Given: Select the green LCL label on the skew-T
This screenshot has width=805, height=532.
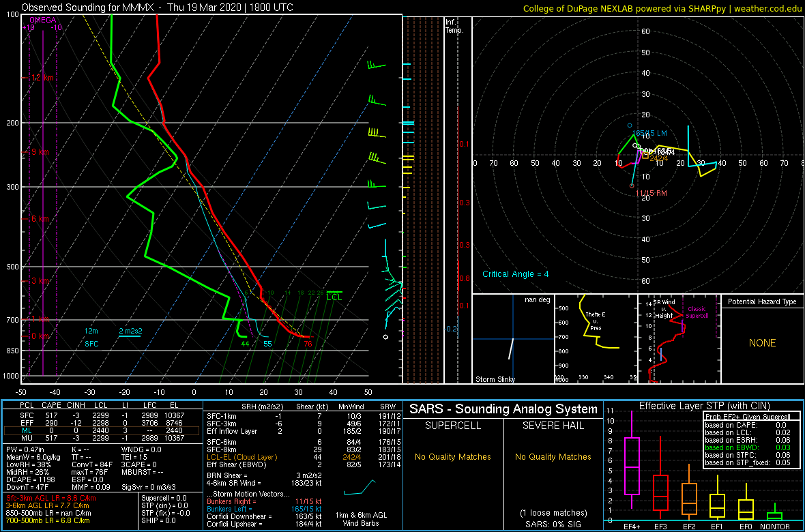Looking at the screenshot, I should pyautogui.click(x=334, y=297).
